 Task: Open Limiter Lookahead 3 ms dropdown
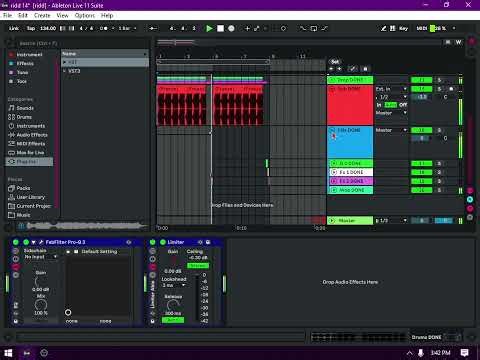coord(174,285)
